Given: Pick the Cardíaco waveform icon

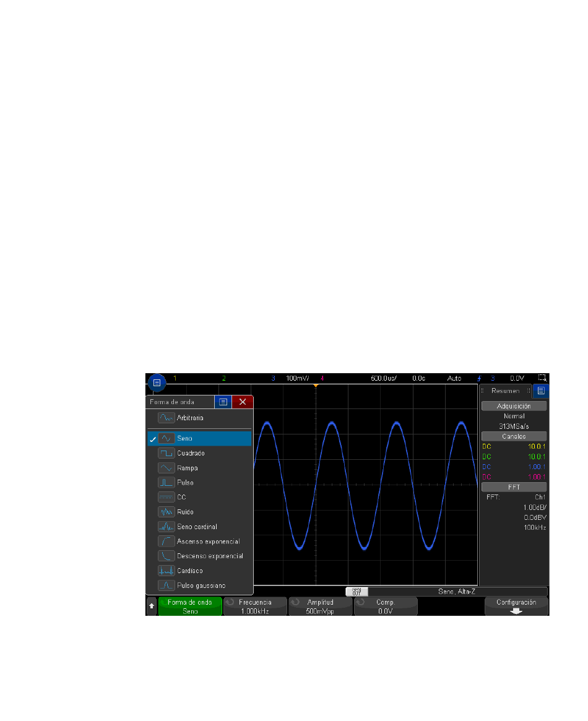Looking at the screenshot, I should point(166,571).
